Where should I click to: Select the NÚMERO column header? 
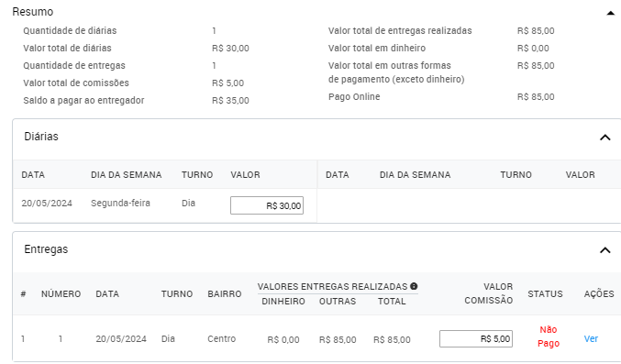pos(61,294)
